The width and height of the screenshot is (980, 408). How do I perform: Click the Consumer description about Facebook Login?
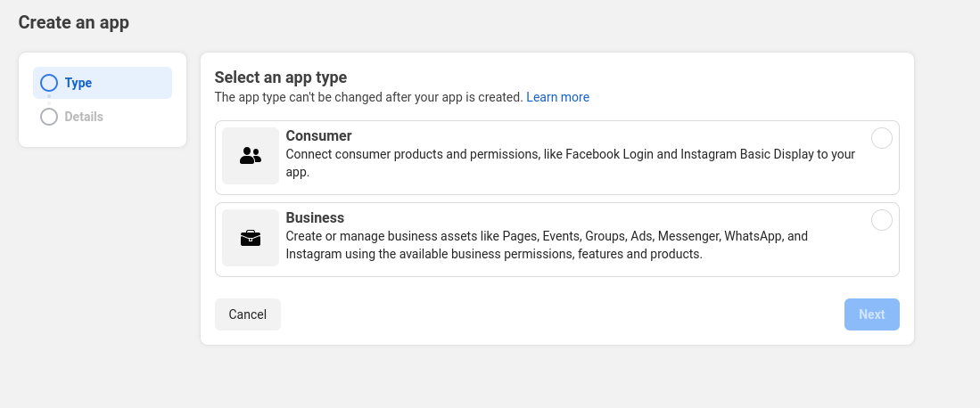[x=570, y=162]
